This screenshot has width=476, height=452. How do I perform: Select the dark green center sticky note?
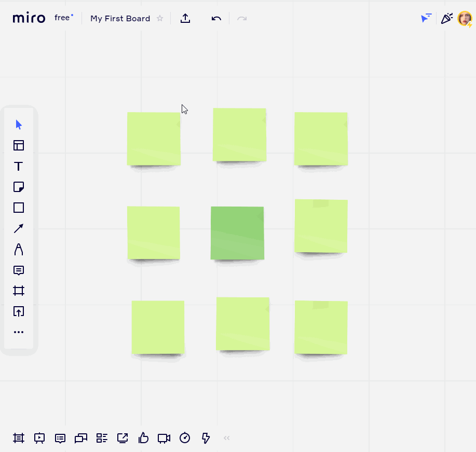(x=237, y=233)
